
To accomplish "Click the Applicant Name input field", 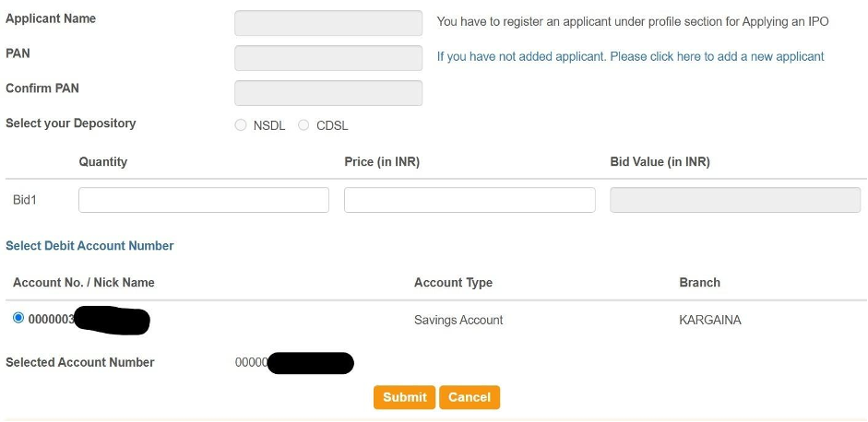I will tap(328, 23).
